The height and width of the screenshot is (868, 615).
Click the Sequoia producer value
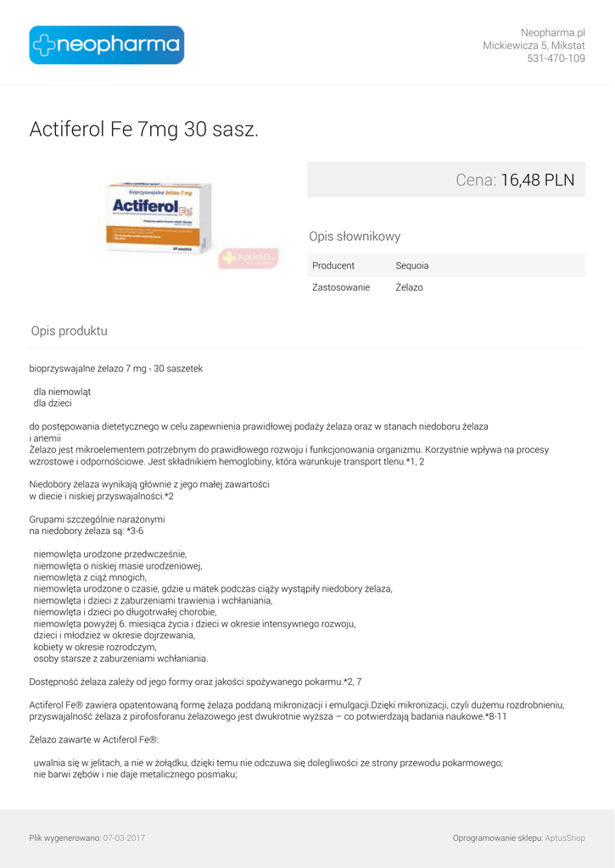pyautogui.click(x=412, y=265)
